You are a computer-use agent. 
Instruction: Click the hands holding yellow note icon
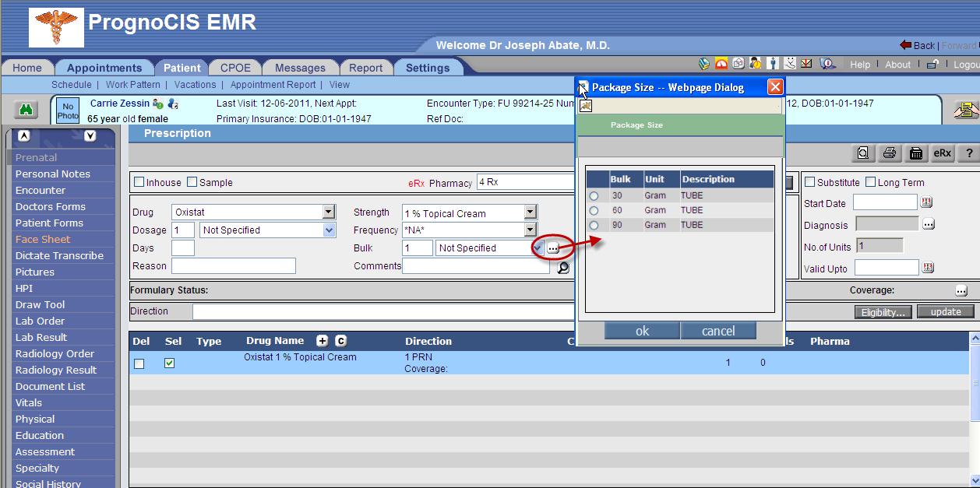point(967,111)
